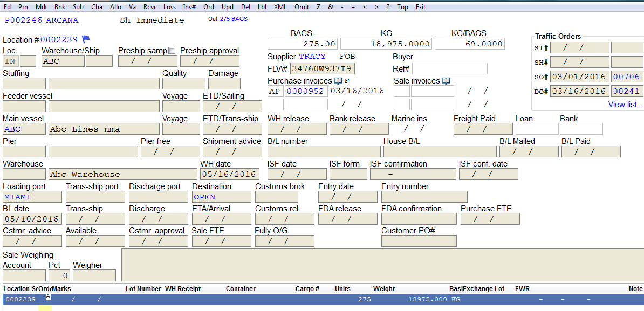Viewport: 644px width, 311px height.
Task: Go to next record with > menu item
Action: point(376,7)
